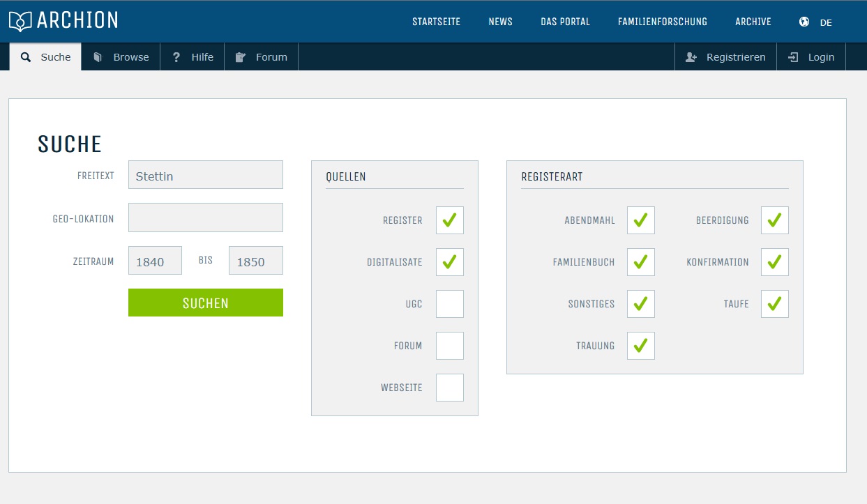Open the News menu item
This screenshot has height=504, width=867.
(501, 22)
